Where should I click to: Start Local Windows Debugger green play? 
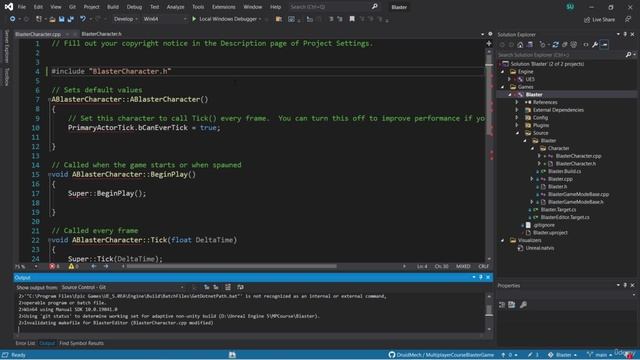click(x=194, y=19)
